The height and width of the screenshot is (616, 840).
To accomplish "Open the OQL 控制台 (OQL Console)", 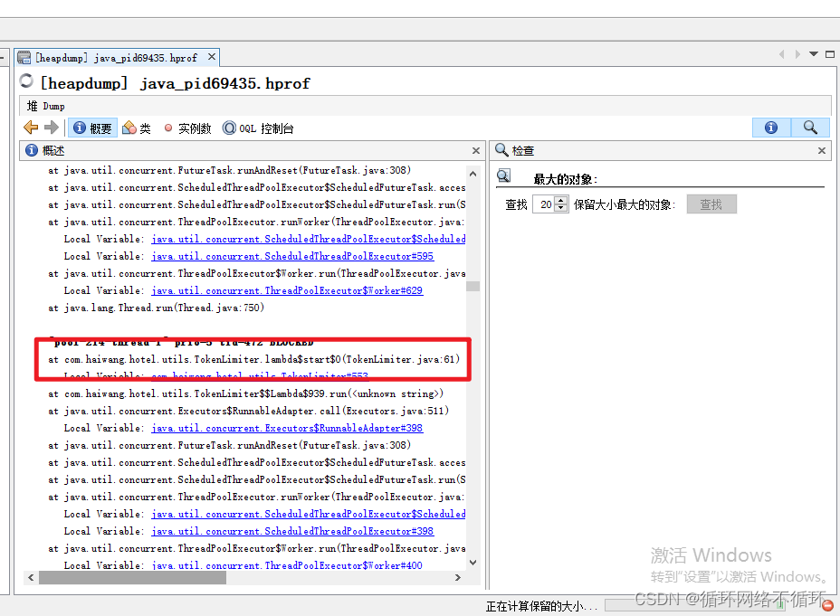I will point(258,128).
